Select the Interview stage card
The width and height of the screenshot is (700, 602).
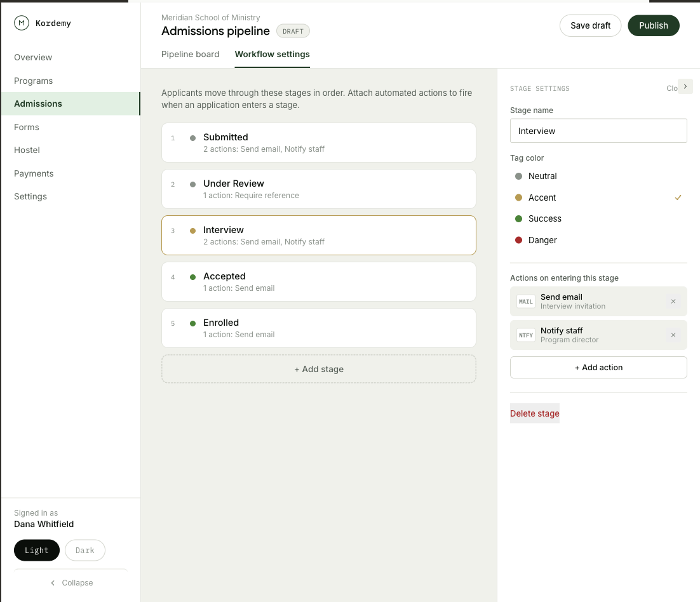coord(319,236)
